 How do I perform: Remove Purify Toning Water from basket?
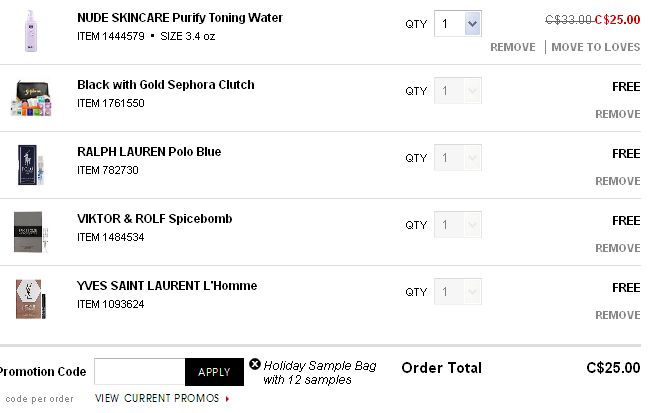[x=513, y=47]
